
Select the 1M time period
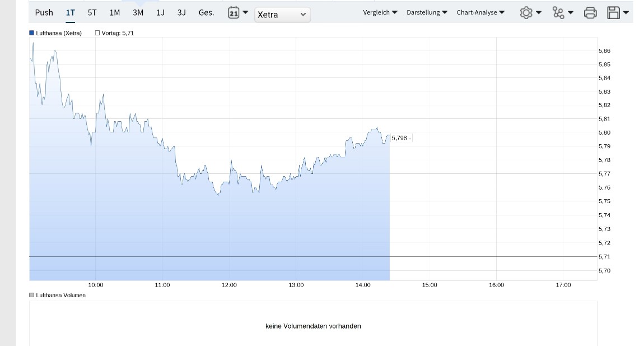pyautogui.click(x=115, y=12)
